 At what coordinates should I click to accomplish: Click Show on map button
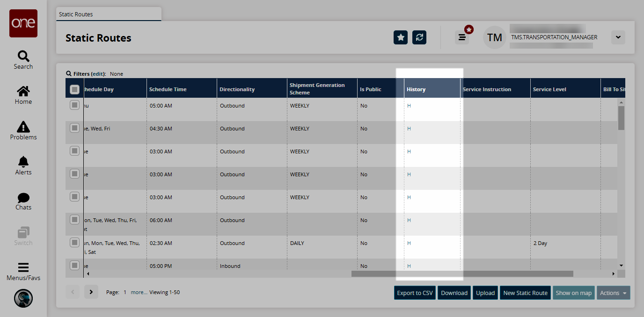(x=574, y=293)
